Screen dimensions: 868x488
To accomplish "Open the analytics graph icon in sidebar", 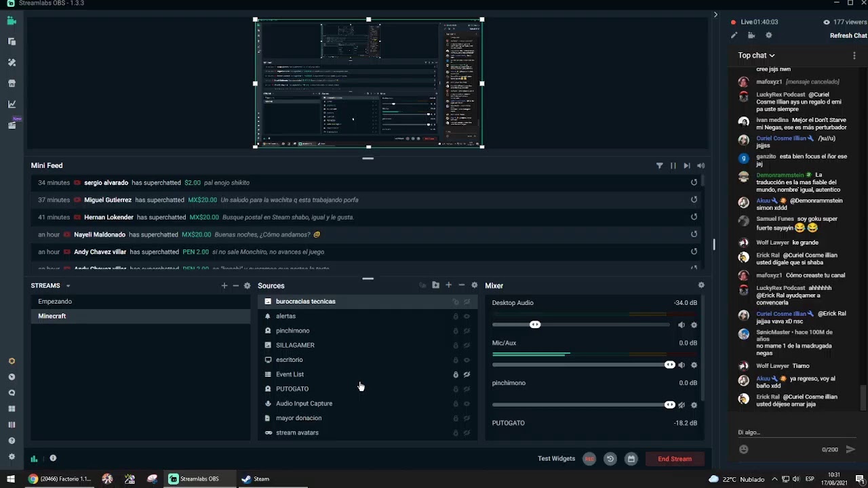I will 12,104.
